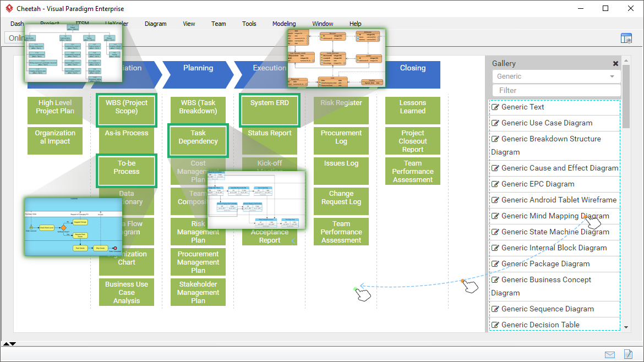Click the Generic Package Diagram edit icon

point(495,264)
